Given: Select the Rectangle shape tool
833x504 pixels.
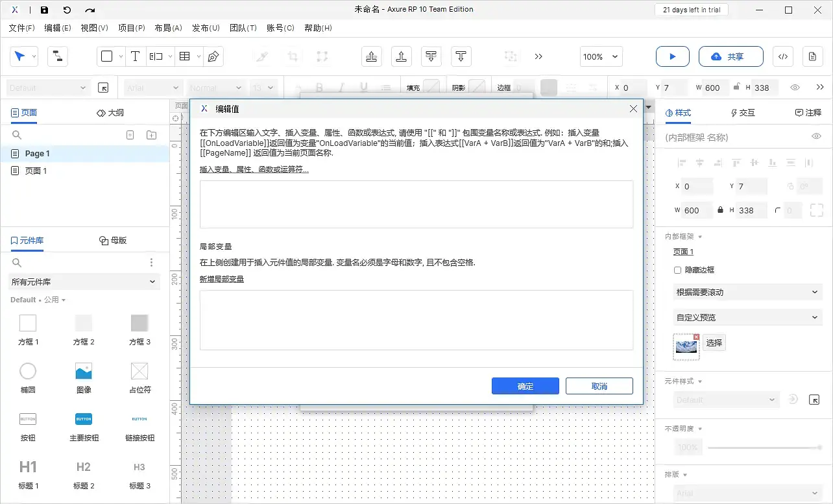Looking at the screenshot, I should coord(107,56).
